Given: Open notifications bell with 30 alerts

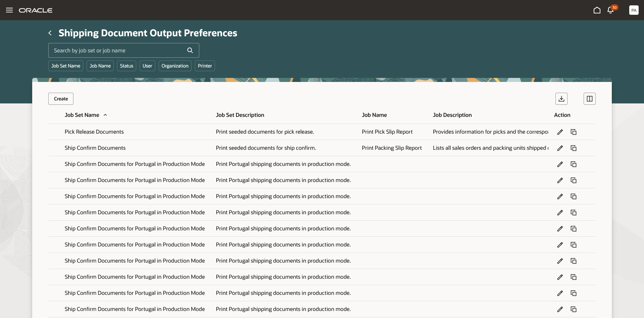Looking at the screenshot, I should click(610, 10).
